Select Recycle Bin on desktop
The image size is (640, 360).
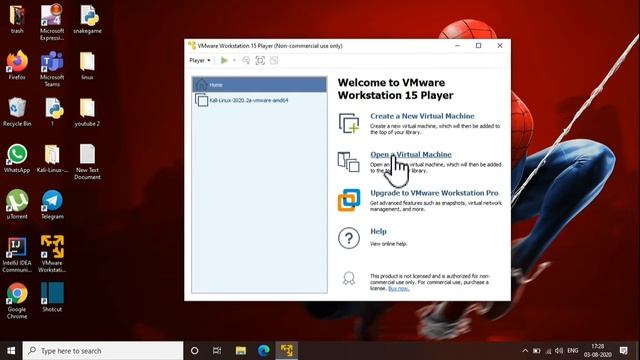coord(17,112)
